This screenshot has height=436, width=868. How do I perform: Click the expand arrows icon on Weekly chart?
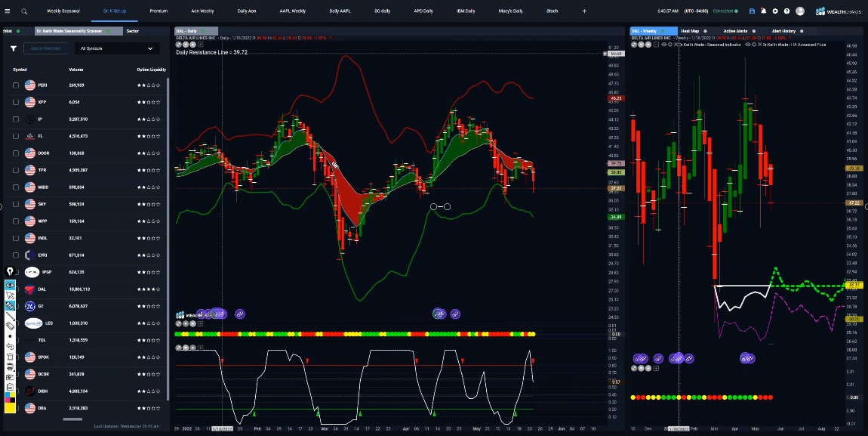tap(634, 45)
